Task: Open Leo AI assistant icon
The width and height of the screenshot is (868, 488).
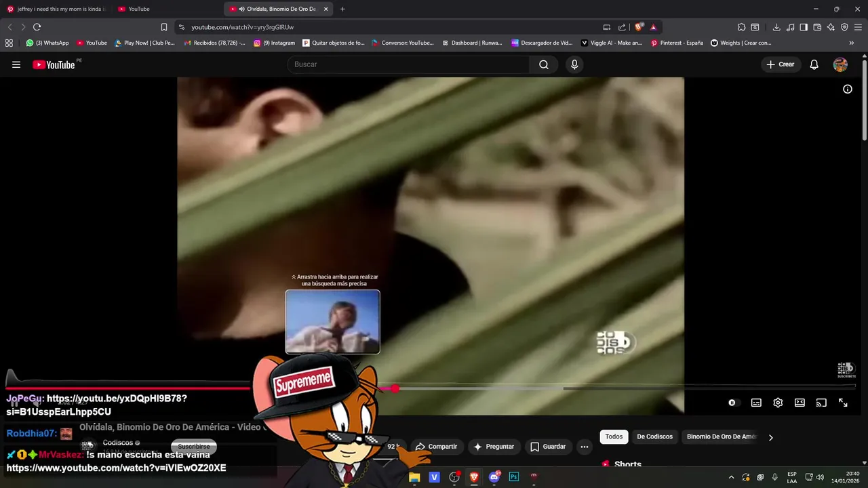Action: point(831,27)
